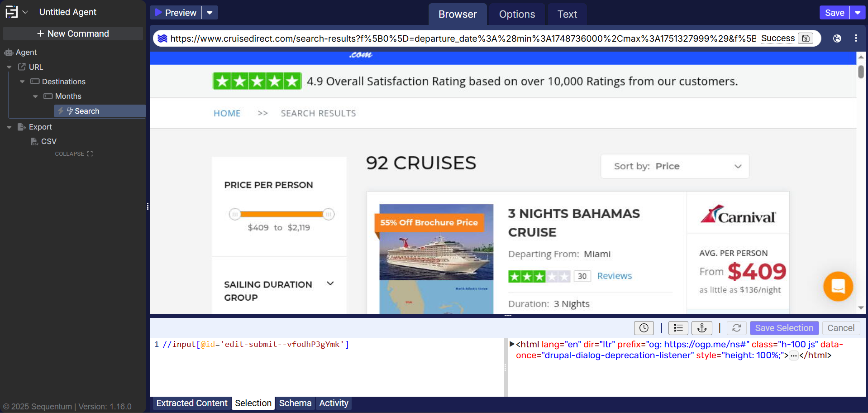Image resolution: width=868 pixels, height=413 pixels.
Task: Open the Extracted Content tab
Action: [191, 403]
